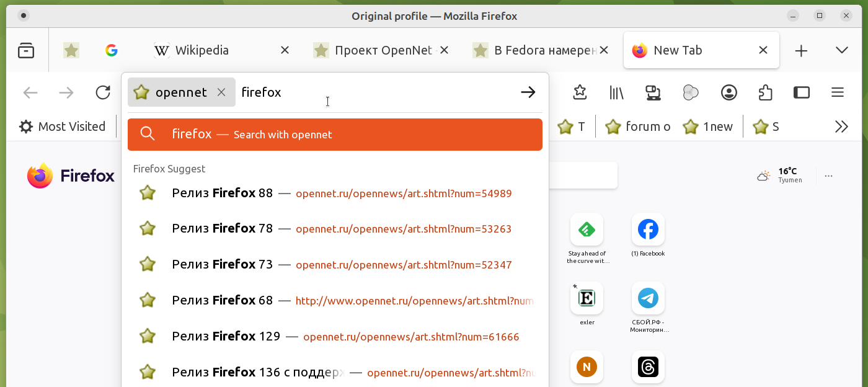Open the Firefox account icon
Image resolution: width=868 pixels, height=387 pixels.
(729, 92)
